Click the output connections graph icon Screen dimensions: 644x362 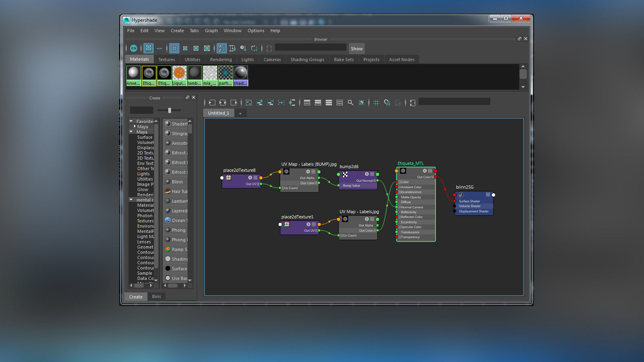pyautogui.click(x=234, y=103)
